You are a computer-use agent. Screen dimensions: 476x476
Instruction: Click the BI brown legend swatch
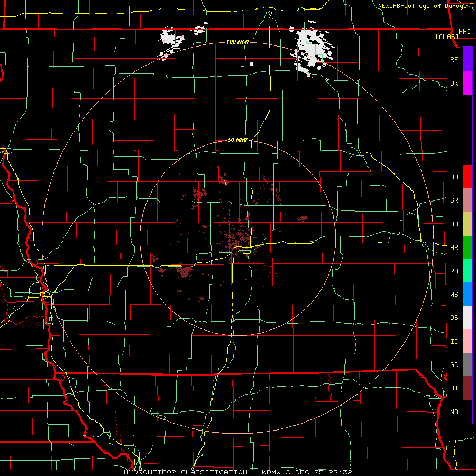pos(467,388)
